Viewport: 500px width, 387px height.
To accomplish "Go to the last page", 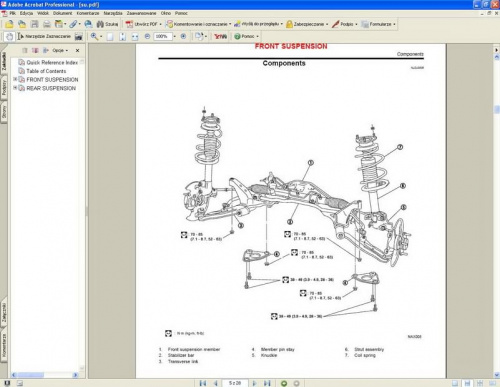I will [x=267, y=383].
